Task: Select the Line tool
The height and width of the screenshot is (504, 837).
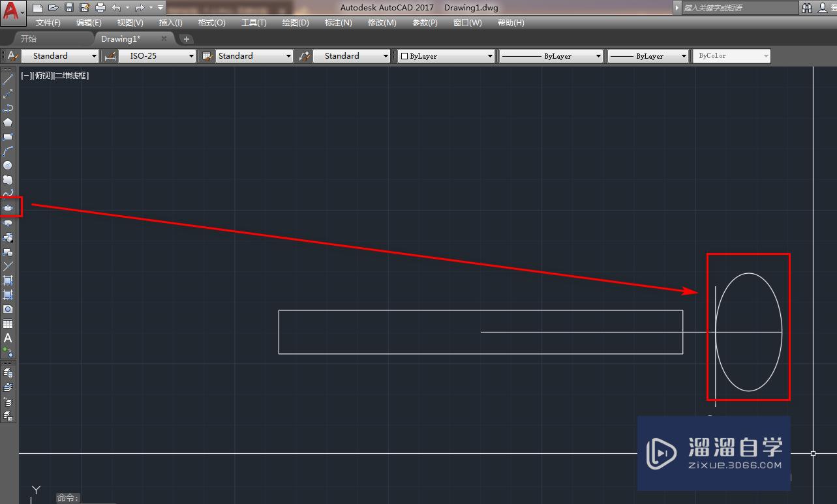Action: pos(8,80)
